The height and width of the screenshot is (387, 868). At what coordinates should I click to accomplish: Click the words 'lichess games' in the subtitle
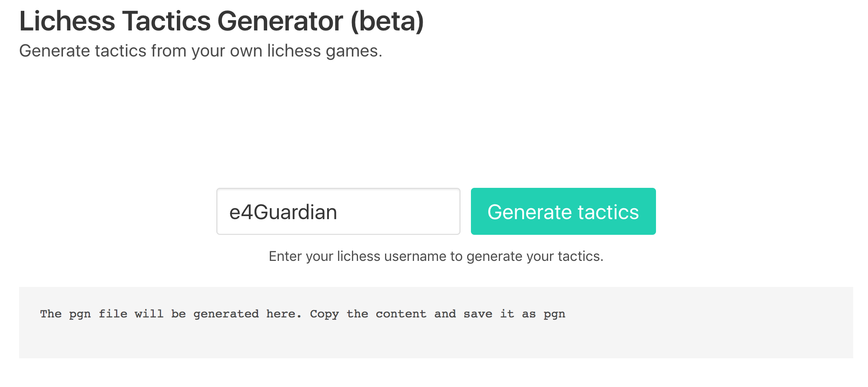pos(325,51)
